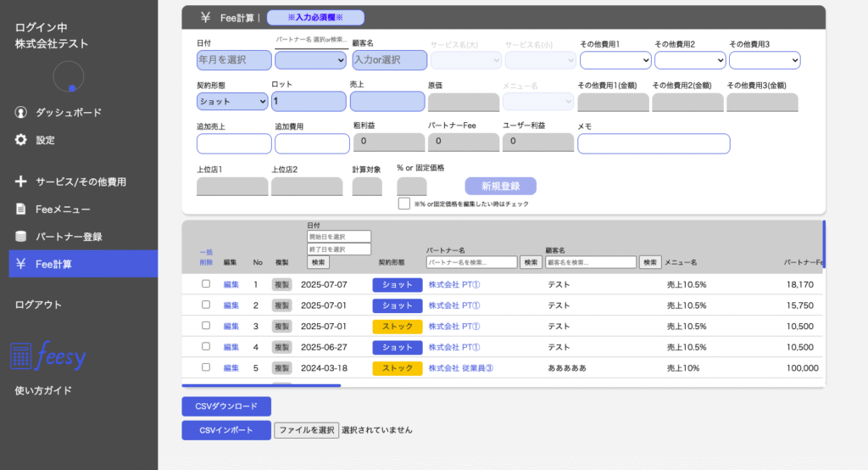Open the その他費用1 dropdown
Viewport: 868px width, 470px height.
pos(615,60)
